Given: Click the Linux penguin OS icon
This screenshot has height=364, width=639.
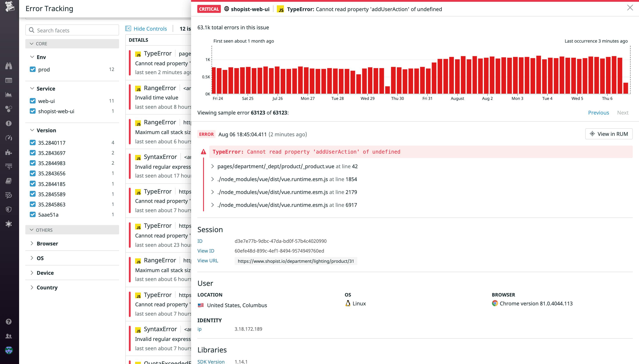Looking at the screenshot, I should 348,303.
